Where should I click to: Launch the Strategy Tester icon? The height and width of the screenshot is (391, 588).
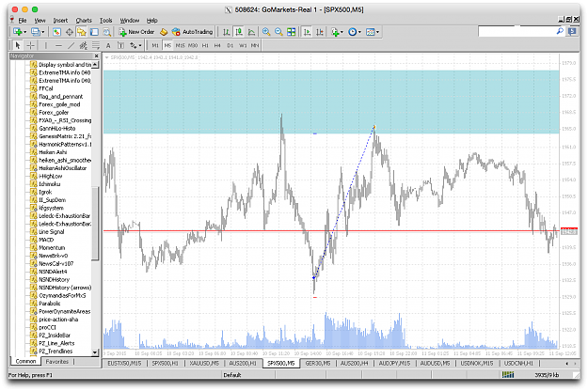(107, 32)
